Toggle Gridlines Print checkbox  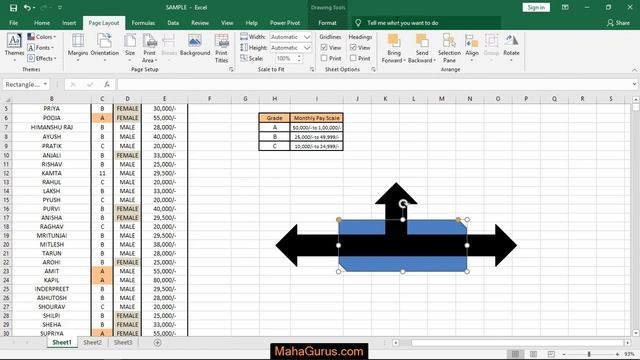324,58
